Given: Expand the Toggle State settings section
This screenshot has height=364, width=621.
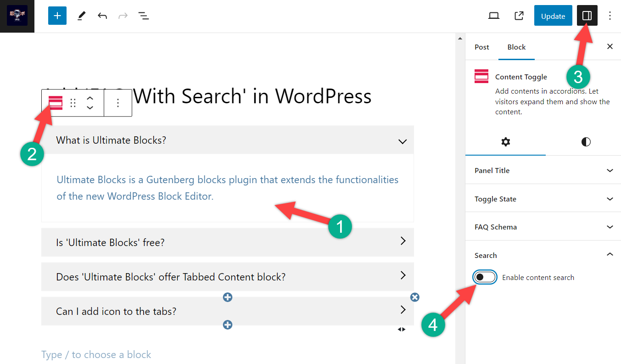Looking at the screenshot, I should (x=543, y=199).
